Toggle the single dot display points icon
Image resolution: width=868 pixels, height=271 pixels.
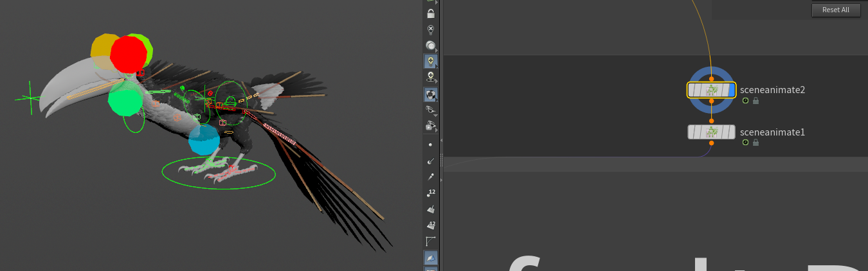tap(431, 144)
